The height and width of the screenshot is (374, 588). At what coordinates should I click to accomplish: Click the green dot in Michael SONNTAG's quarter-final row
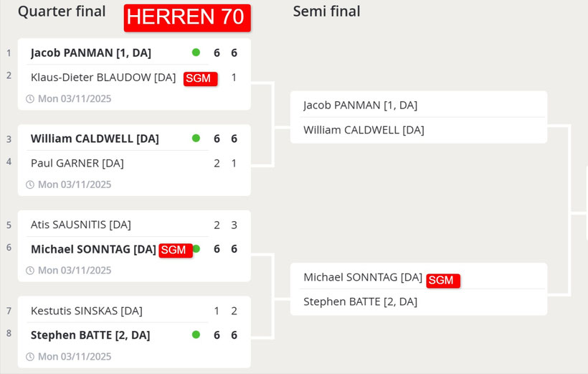(196, 249)
